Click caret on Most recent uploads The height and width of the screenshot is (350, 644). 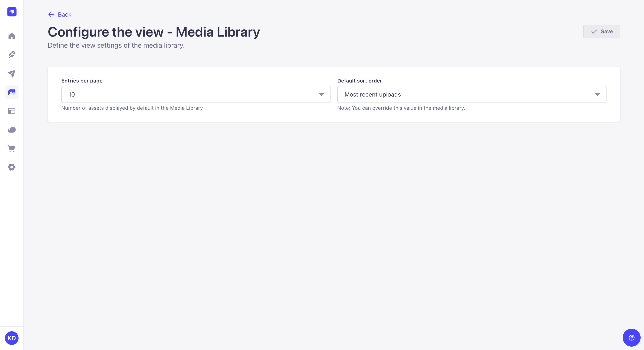click(598, 94)
